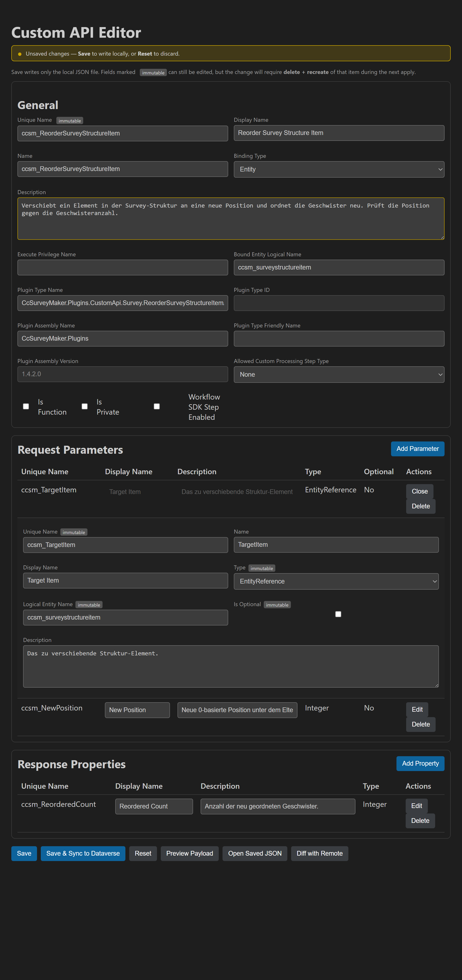Click the Unsaved changes warning banner
Image resolution: width=462 pixels, height=980 pixels.
tap(231, 53)
